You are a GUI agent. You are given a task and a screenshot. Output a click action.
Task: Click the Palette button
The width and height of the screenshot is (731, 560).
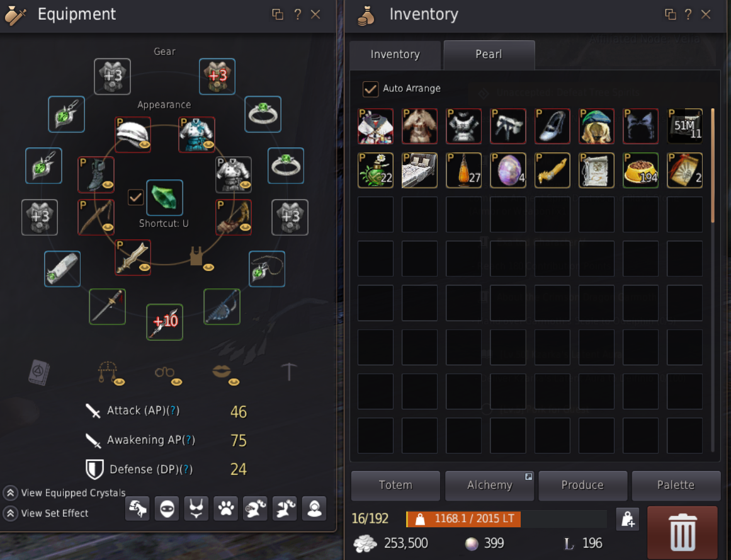[x=676, y=486]
